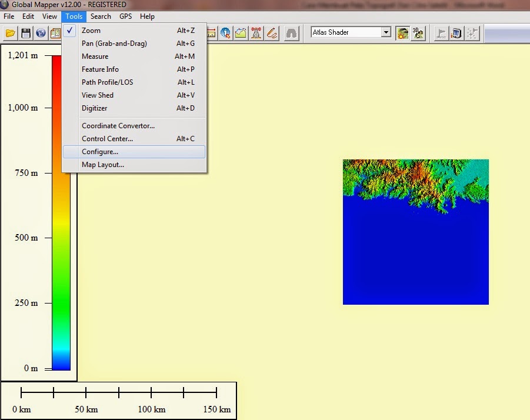Open Control Center... from Tools menu
530x420 pixels.
click(134, 139)
